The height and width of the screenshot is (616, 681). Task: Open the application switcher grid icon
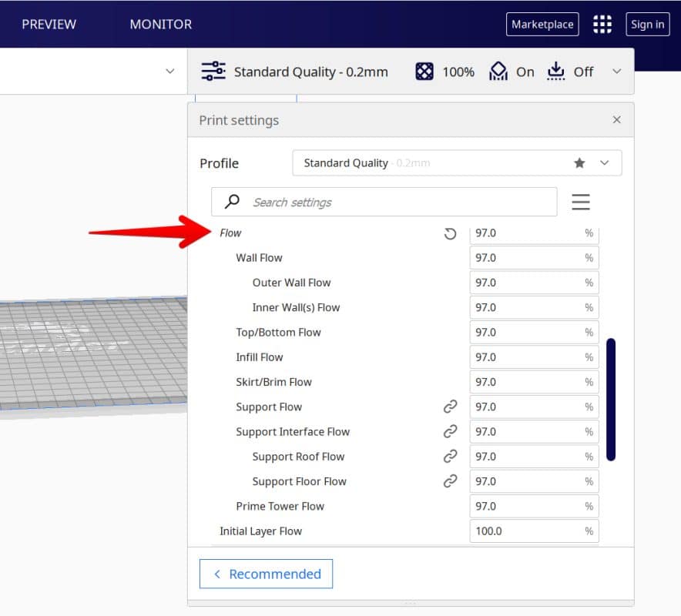click(x=602, y=25)
